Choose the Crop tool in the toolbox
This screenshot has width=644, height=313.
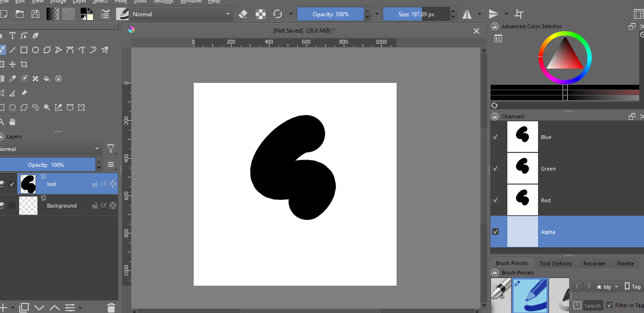24,64
